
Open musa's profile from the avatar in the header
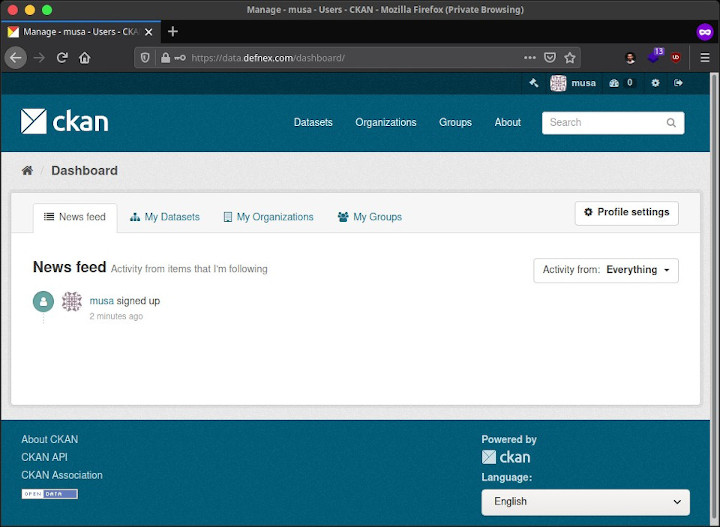(x=558, y=83)
